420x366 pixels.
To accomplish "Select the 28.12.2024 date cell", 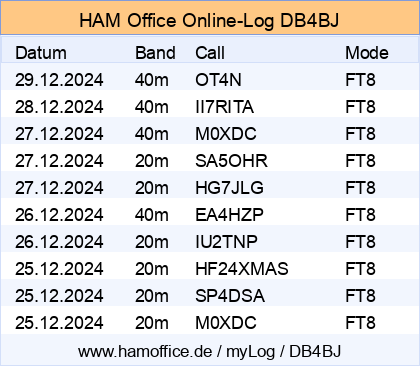I will (x=59, y=107).
